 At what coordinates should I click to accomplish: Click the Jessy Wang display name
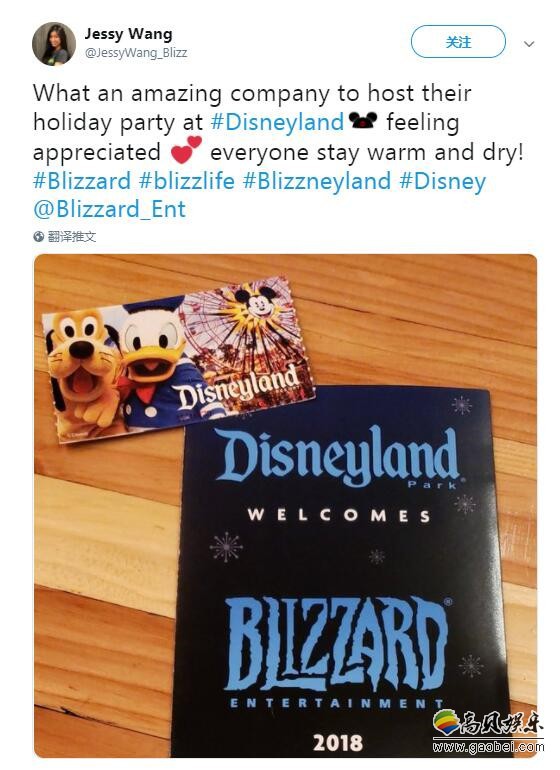129,33
